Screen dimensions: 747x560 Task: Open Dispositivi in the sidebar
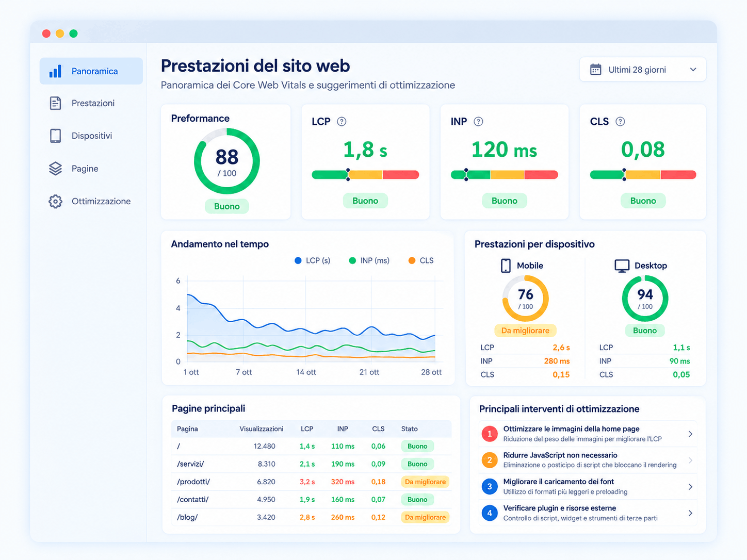[x=91, y=136]
